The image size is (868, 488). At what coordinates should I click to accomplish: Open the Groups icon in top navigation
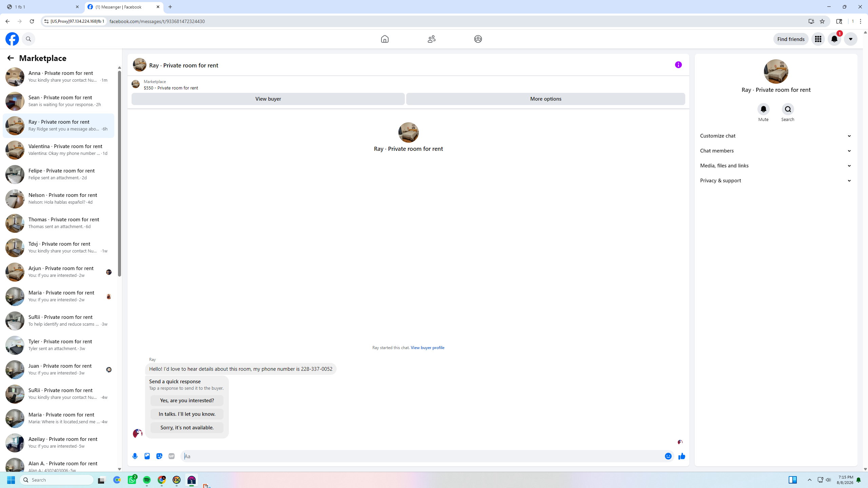[x=478, y=39]
